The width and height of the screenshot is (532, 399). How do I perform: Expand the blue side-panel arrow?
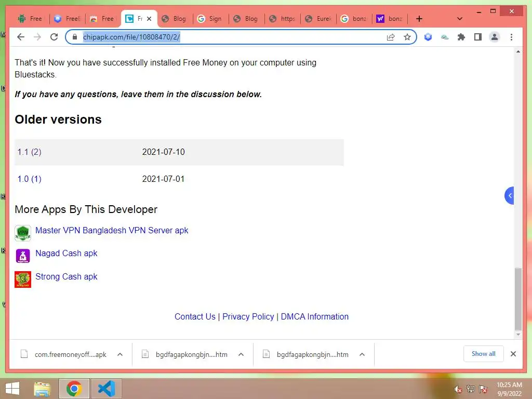coord(509,195)
